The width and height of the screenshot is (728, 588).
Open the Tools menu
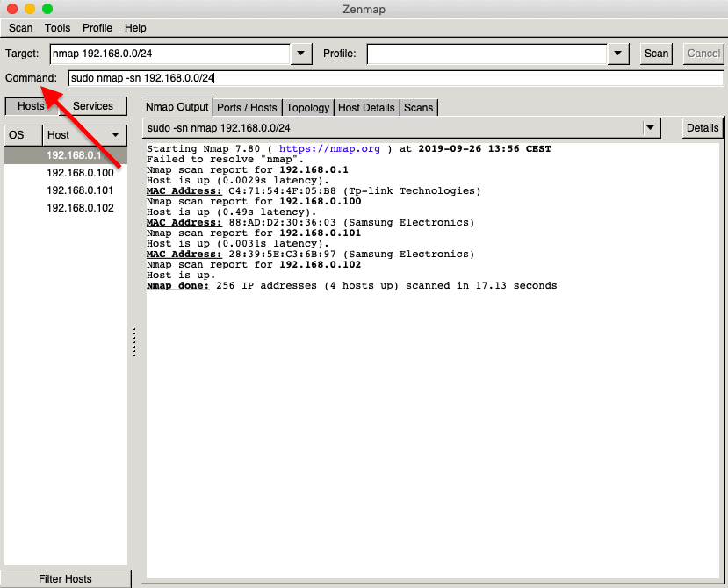point(58,28)
